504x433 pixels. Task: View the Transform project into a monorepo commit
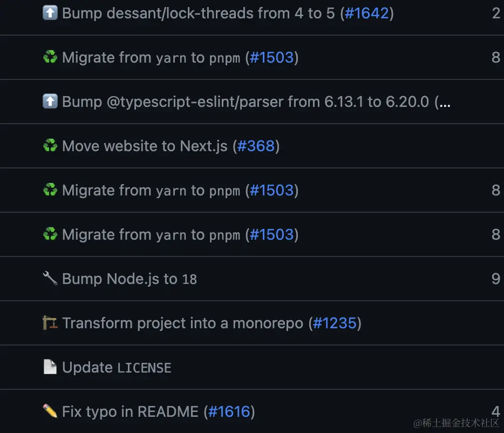click(183, 323)
